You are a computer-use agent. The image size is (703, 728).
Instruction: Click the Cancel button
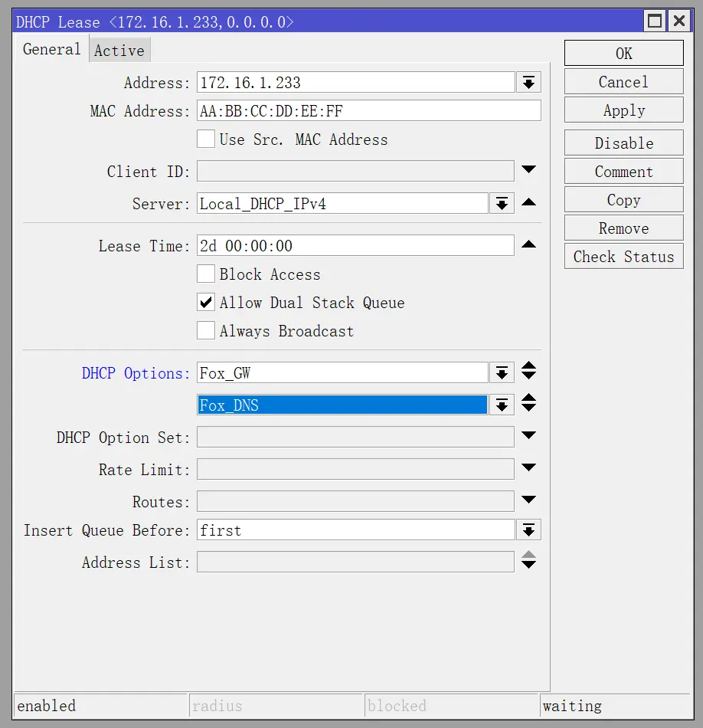pyautogui.click(x=623, y=82)
